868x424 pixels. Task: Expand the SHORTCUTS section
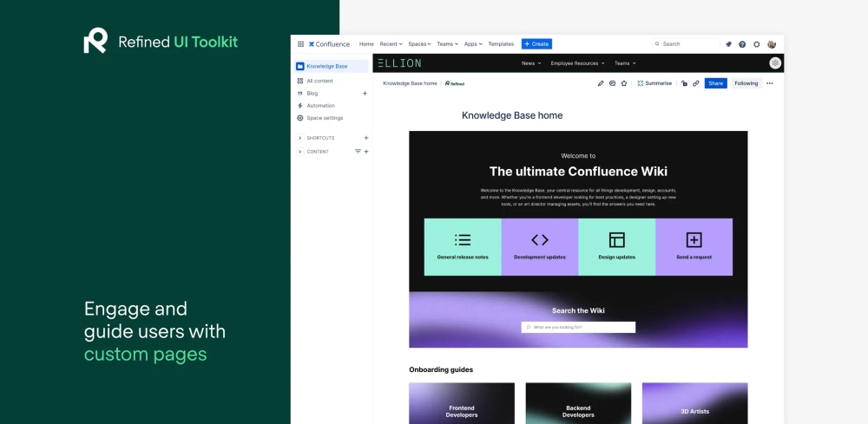300,138
